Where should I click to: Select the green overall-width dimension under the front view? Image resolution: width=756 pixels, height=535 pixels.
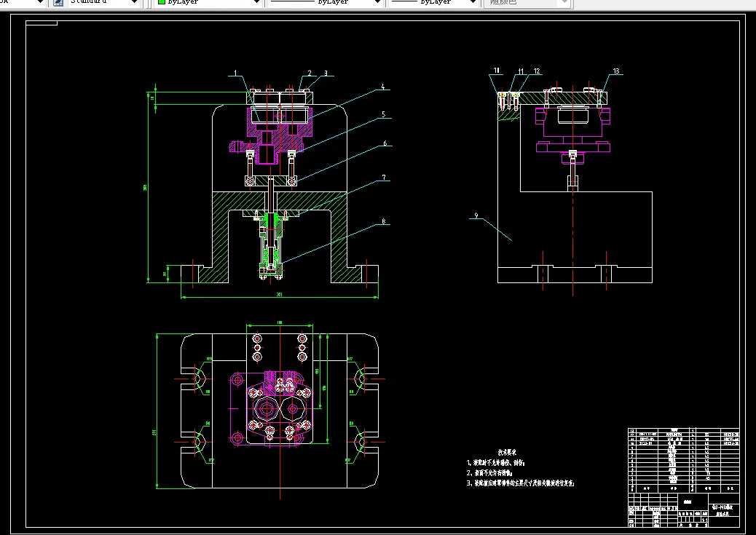coord(279,296)
